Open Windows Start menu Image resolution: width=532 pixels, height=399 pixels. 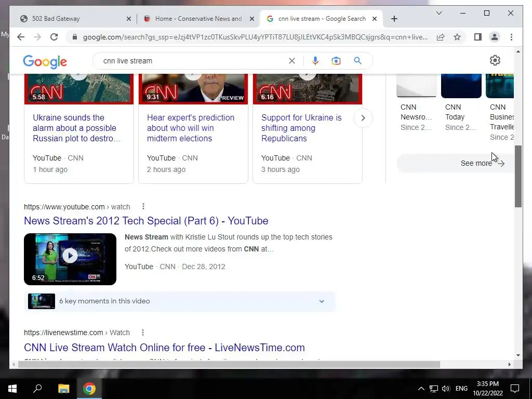pyautogui.click(x=12, y=389)
